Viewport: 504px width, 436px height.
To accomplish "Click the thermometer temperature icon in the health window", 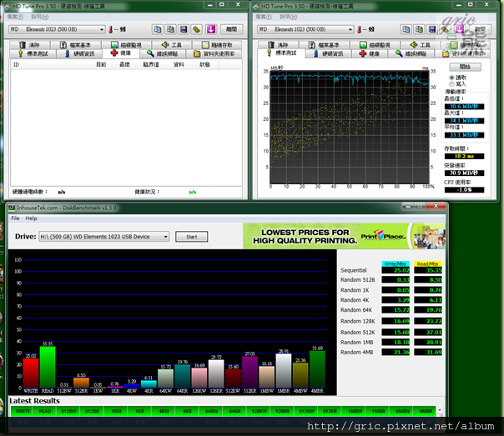I will [111, 29].
